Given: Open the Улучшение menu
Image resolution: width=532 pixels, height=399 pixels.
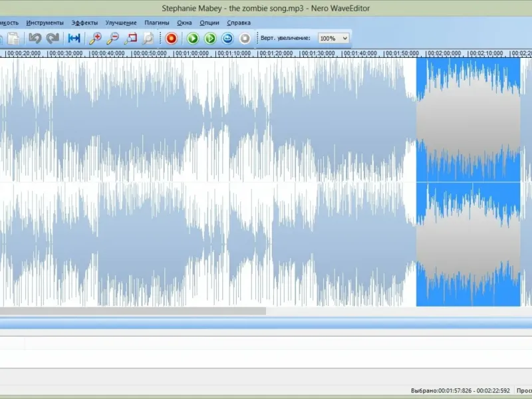Looking at the screenshot, I should click(x=121, y=23).
